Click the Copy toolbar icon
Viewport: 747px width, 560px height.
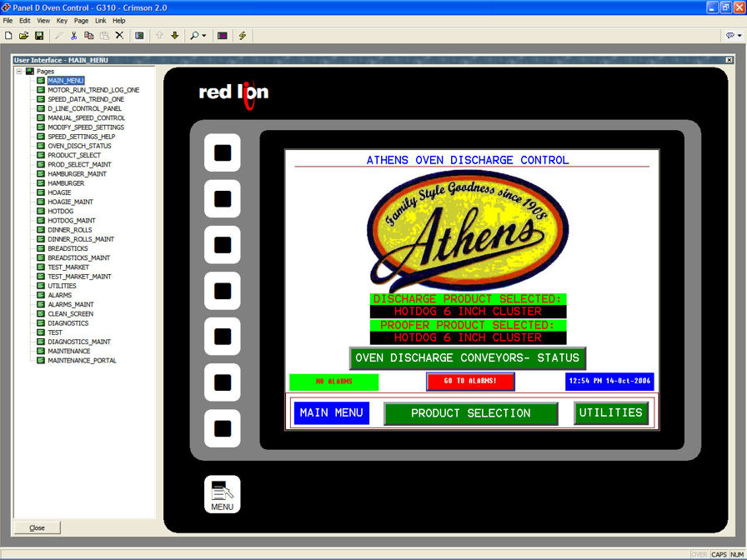click(x=88, y=36)
